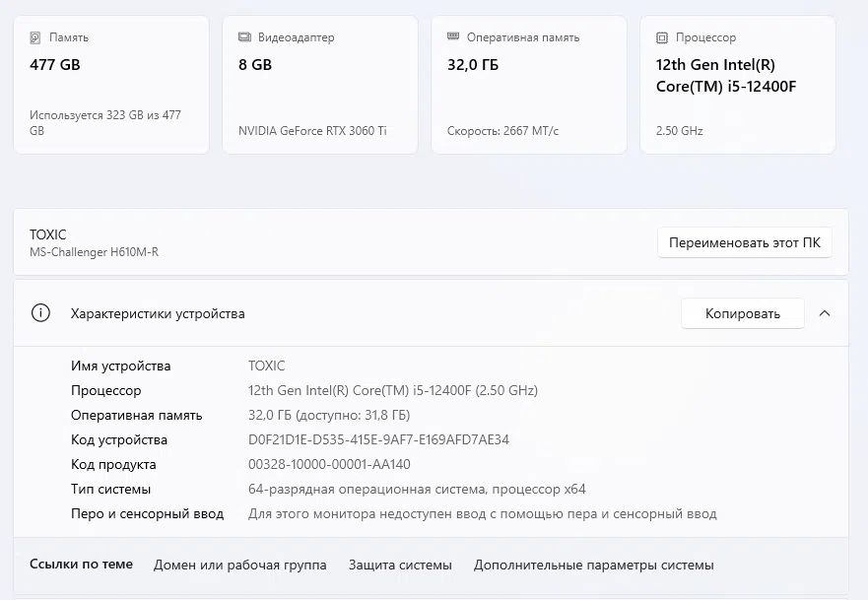Click the Используется 323 GB из 477 GB text
This screenshot has height=600, width=868.
click(x=105, y=123)
